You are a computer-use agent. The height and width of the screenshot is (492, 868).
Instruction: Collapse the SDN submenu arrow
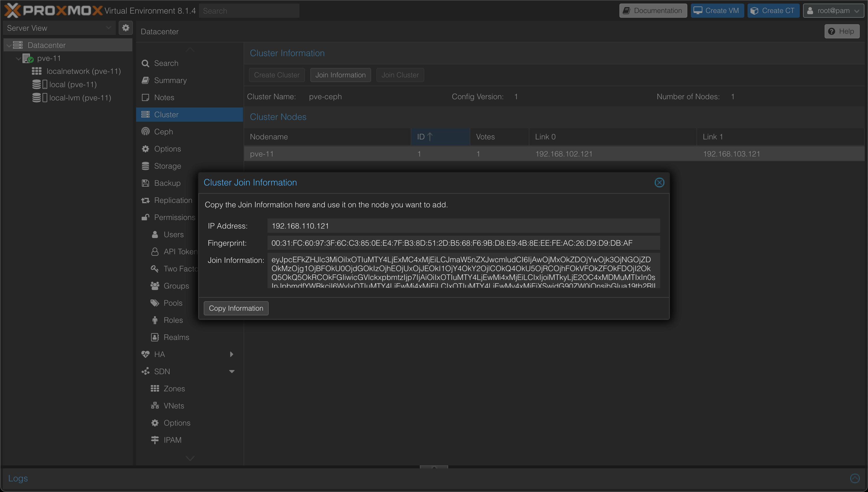(232, 372)
